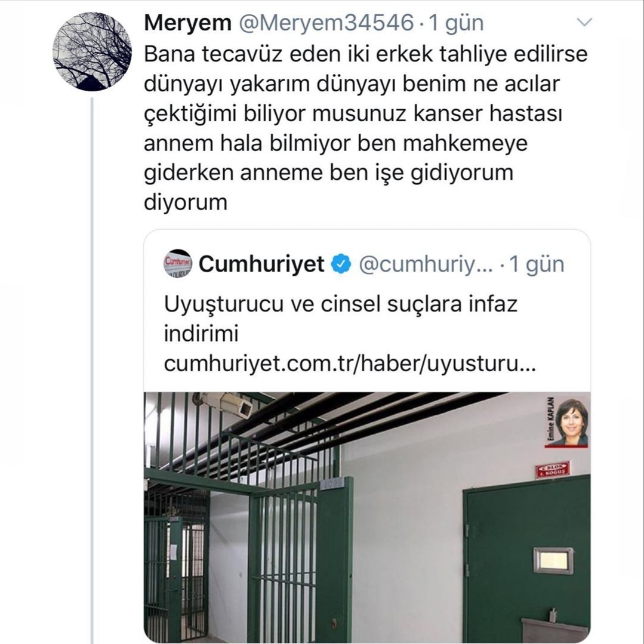Open Meryem's tree-branch profile avatar
This screenshot has height=644, width=644.
point(92,51)
